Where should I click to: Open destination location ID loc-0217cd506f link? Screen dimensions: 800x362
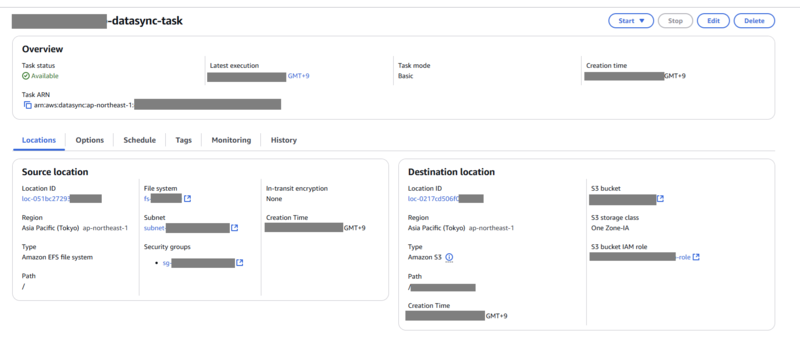click(445, 199)
